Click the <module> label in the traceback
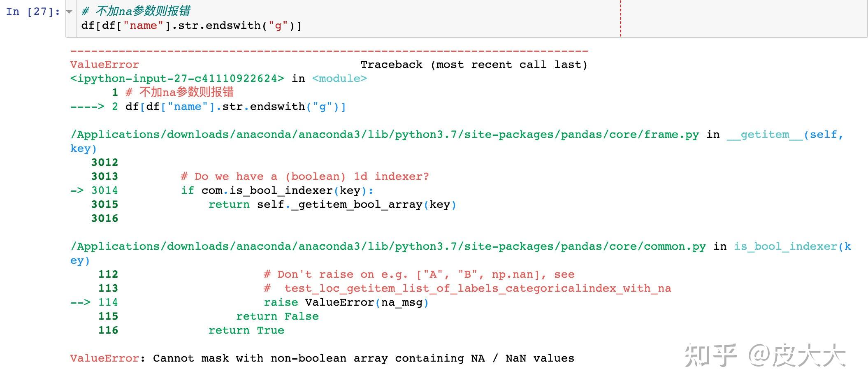 pyautogui.click(x=339, y=79)
